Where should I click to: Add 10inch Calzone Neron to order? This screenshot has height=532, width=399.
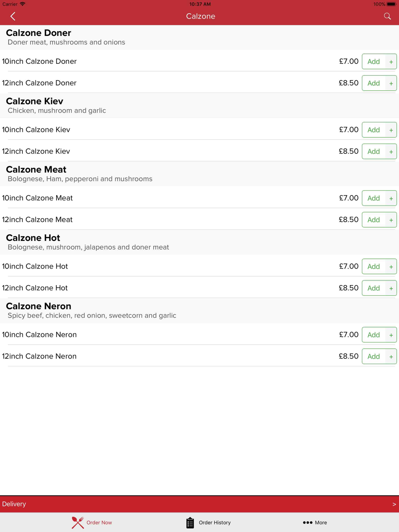(373, 335)
